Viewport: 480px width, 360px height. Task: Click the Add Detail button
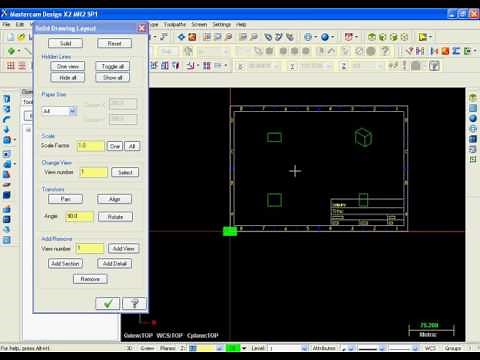[115, 263]
